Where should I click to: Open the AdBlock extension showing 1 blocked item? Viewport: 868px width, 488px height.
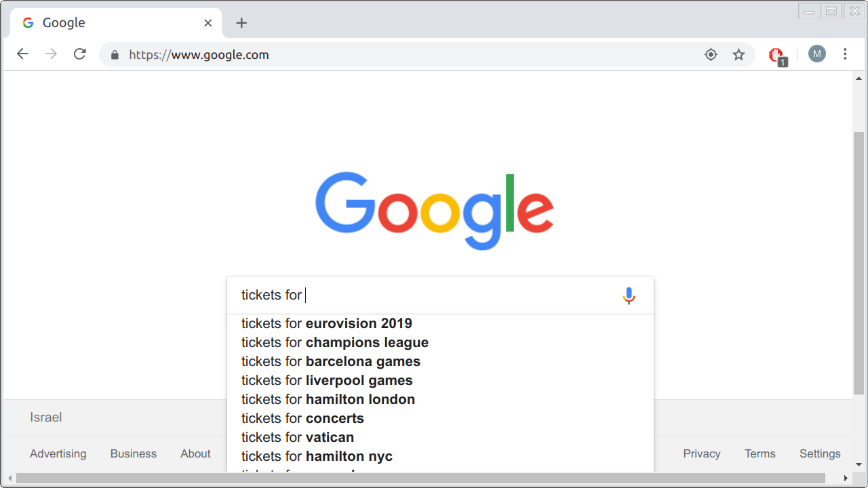pos(776,54)
